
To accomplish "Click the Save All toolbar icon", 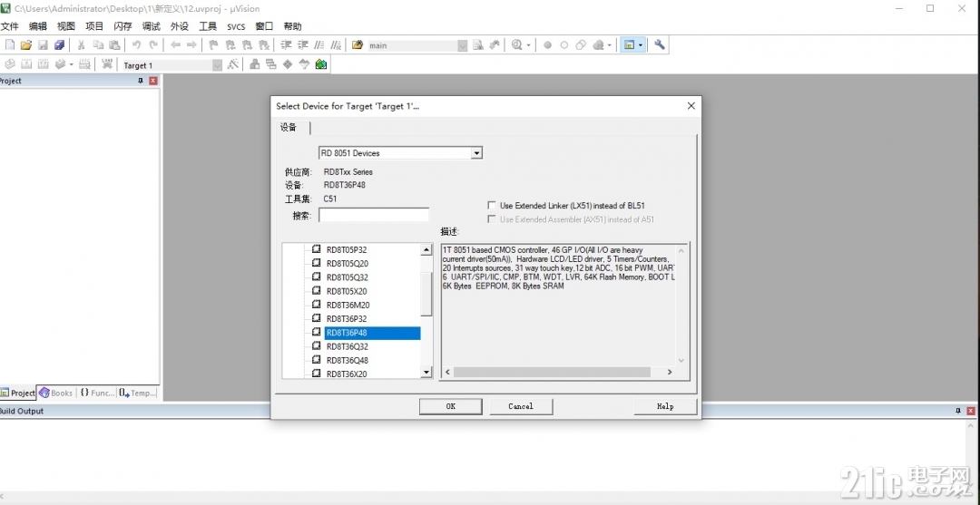I will click(x=59, y=45).
